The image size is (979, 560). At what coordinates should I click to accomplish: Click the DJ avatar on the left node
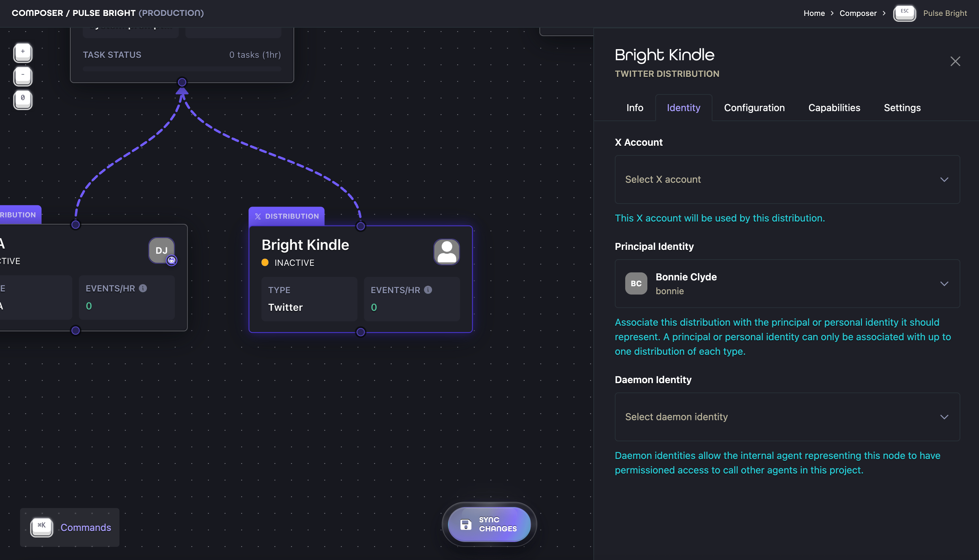162,250
